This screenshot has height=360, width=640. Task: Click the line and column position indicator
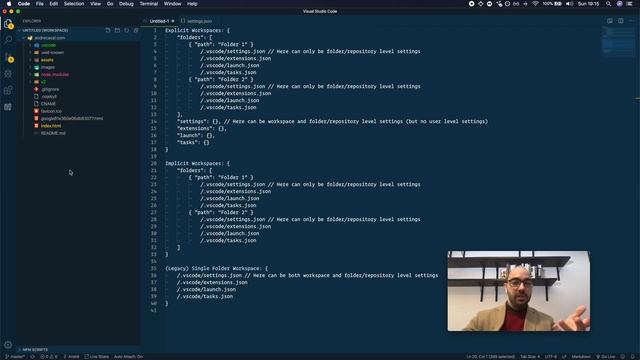tap(491, 356)
